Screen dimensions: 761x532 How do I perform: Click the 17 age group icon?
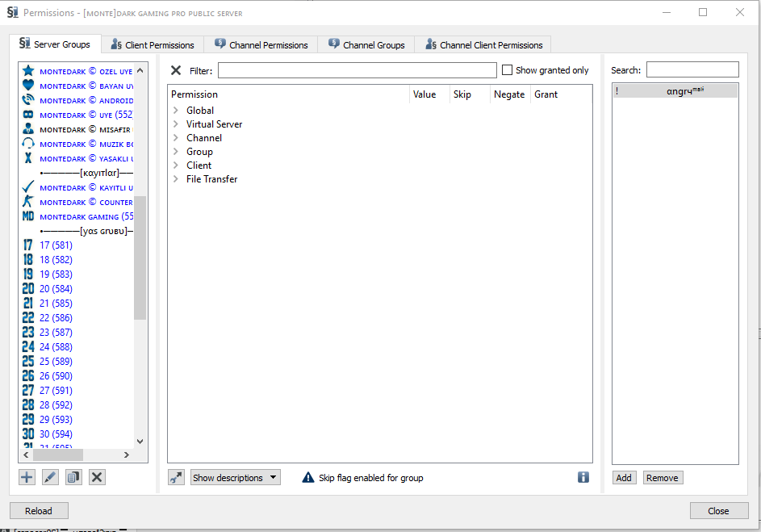[x=28, y=245]
